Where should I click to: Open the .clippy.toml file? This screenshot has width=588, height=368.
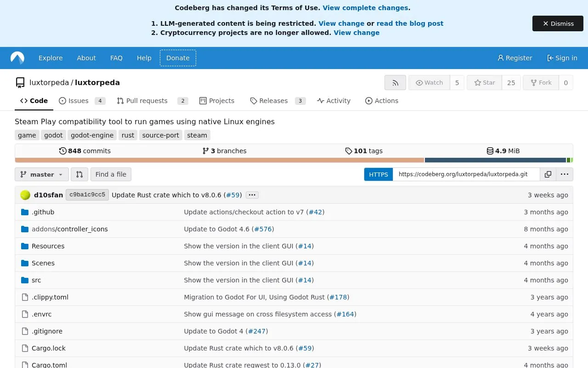(x=50, y=297)
